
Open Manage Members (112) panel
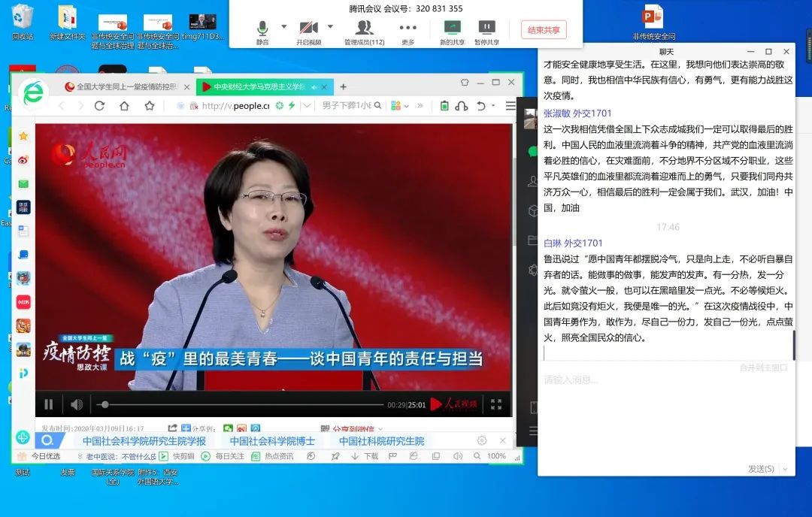pos(364,29)
